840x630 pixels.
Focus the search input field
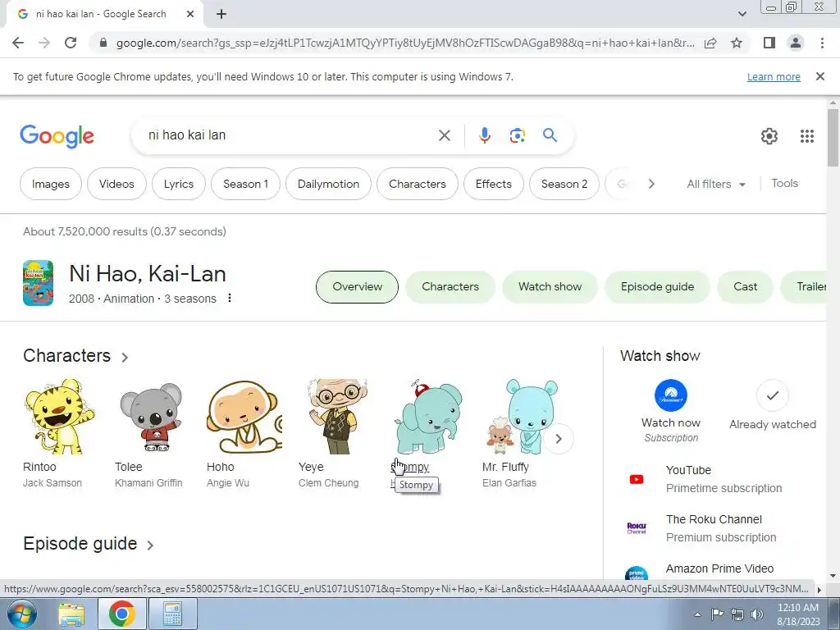pos(290,135)
